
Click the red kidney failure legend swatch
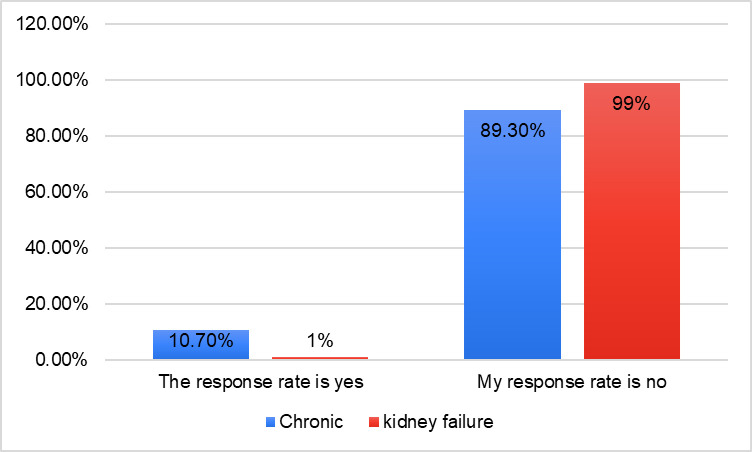coord(377,423)
